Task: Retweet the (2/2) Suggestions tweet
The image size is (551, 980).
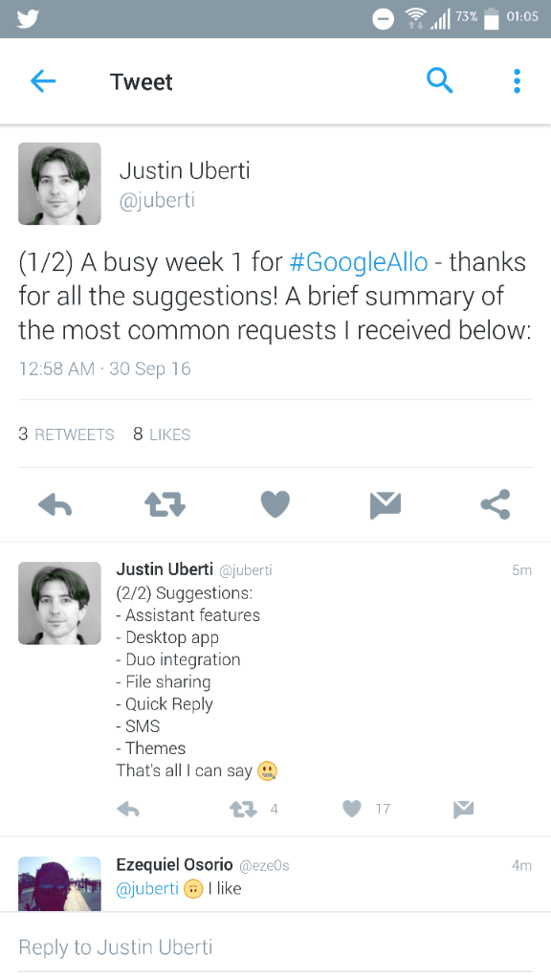Action: click(243, 810)
